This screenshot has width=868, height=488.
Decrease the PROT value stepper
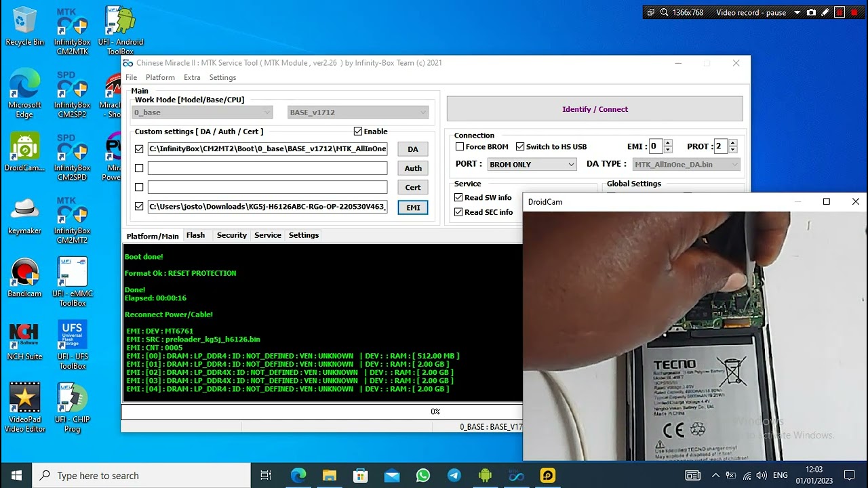[732, 150]
